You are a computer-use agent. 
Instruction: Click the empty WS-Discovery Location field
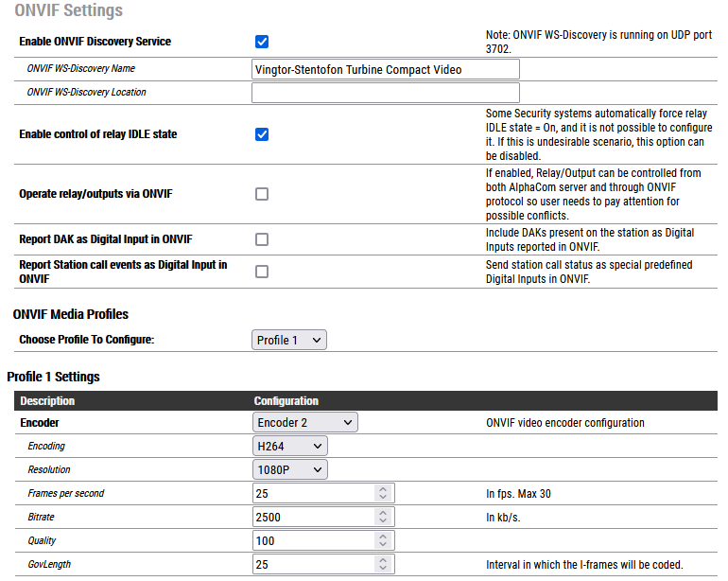click(385, 93)
